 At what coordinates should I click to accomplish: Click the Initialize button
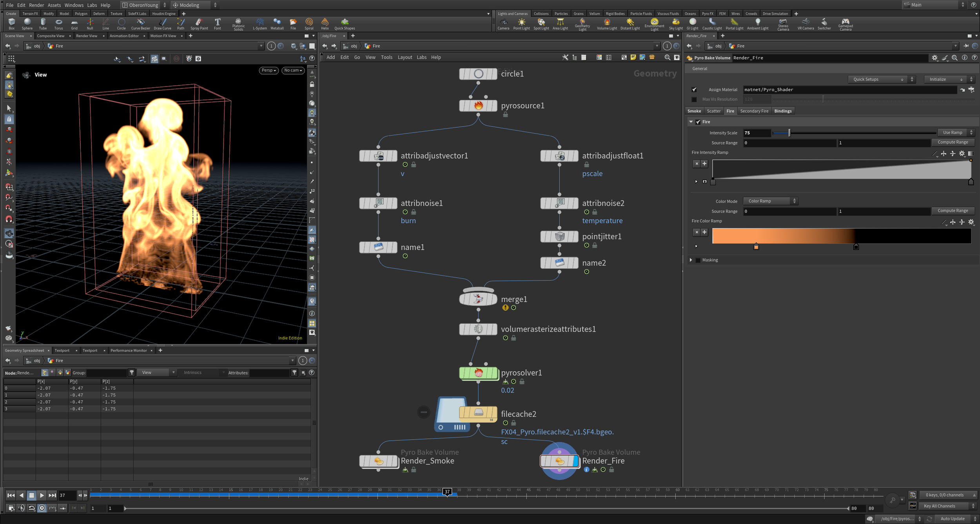tap(946, 79)
